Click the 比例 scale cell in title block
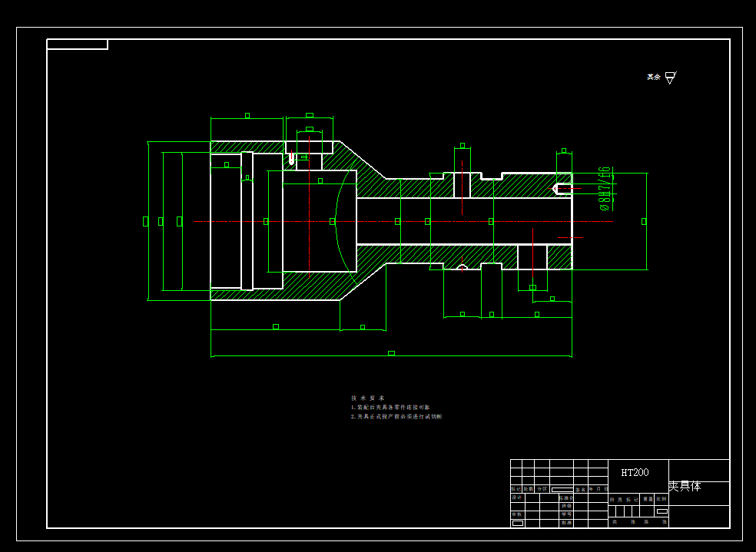756x552 pixels. (661, 499)
